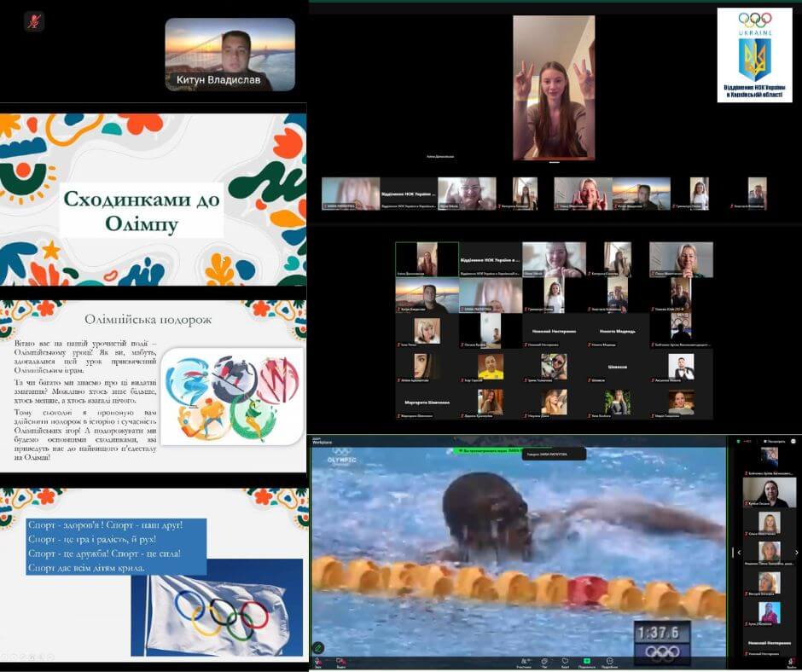
Task: Show next participants with the right arrow
Action: coord(796,553)
